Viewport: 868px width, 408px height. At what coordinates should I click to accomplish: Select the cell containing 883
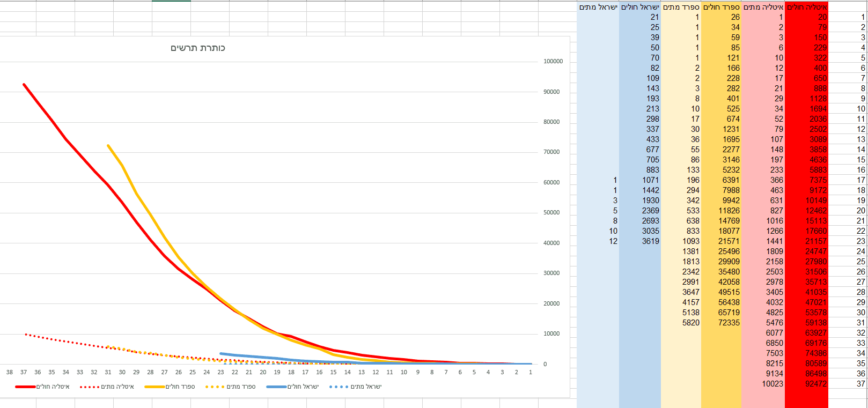pyautogui.click(x=640, y=170)
